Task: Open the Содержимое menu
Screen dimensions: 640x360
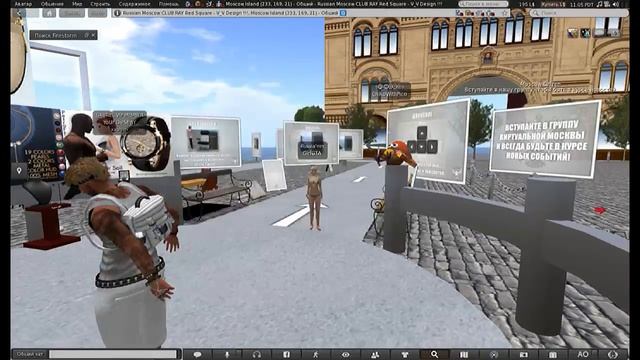Action: (134, 4)
